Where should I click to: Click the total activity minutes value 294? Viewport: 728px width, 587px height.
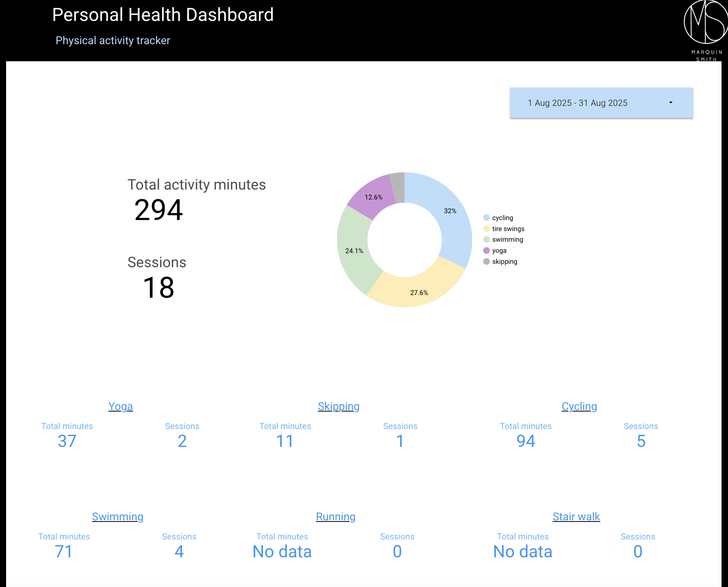tap(158, 210)
